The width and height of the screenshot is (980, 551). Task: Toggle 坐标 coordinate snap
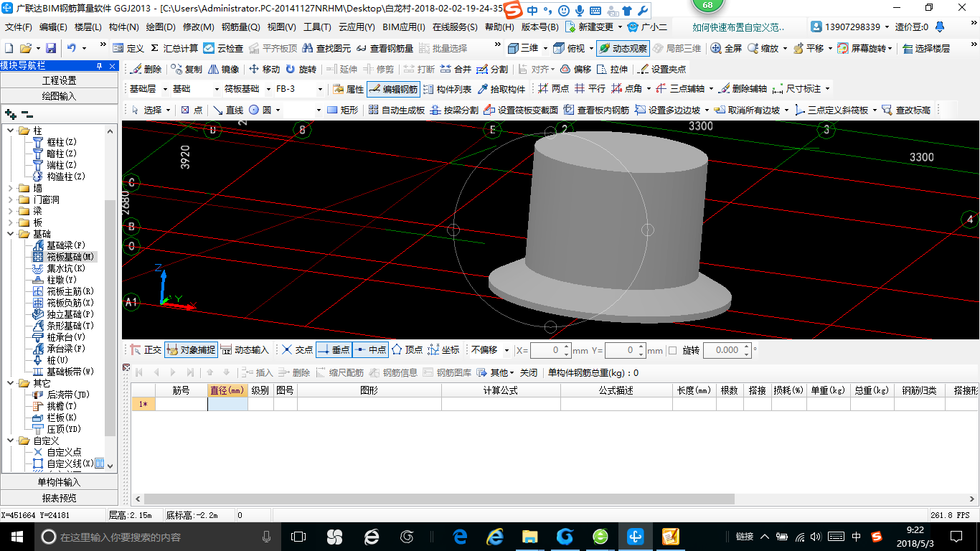(x=443, y=350)
